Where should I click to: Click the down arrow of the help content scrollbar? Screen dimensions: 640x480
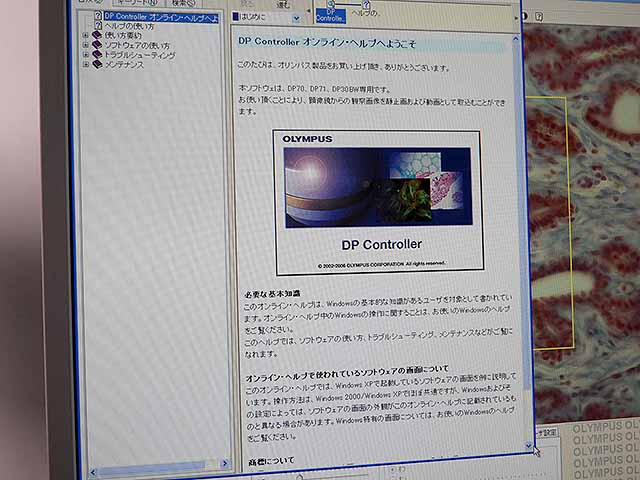pyautogui.click(x=528, y=445)
